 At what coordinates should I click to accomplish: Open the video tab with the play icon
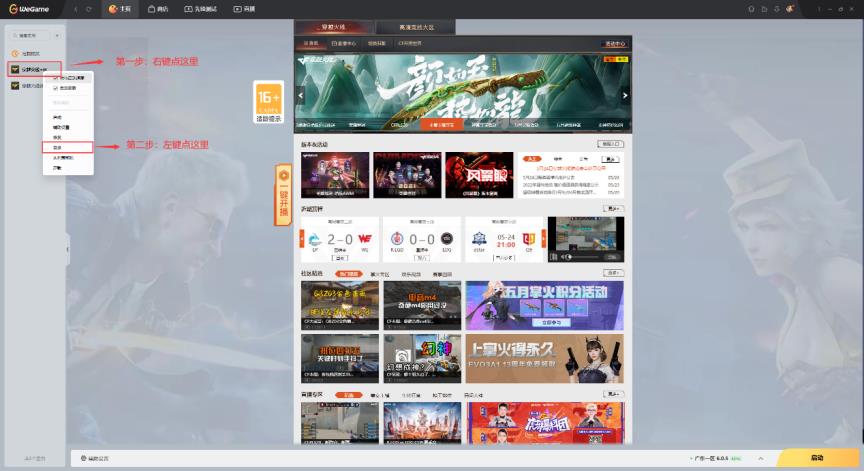tap(244, 9)
